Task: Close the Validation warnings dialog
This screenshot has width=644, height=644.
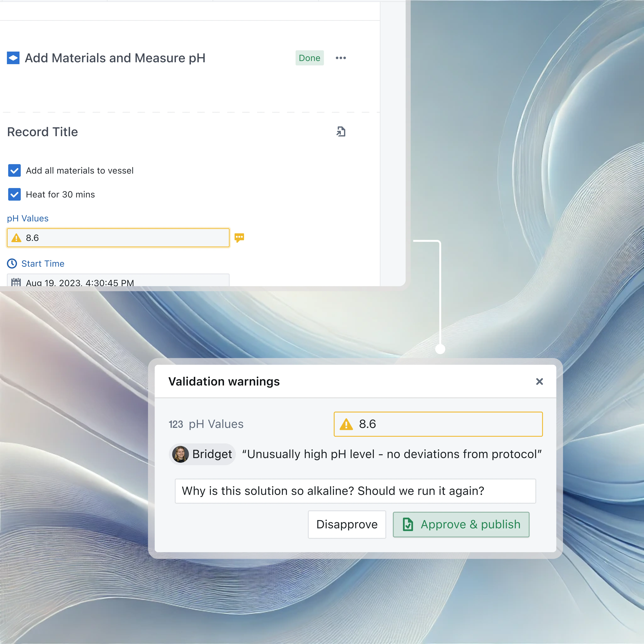Action: coord(539,381)
